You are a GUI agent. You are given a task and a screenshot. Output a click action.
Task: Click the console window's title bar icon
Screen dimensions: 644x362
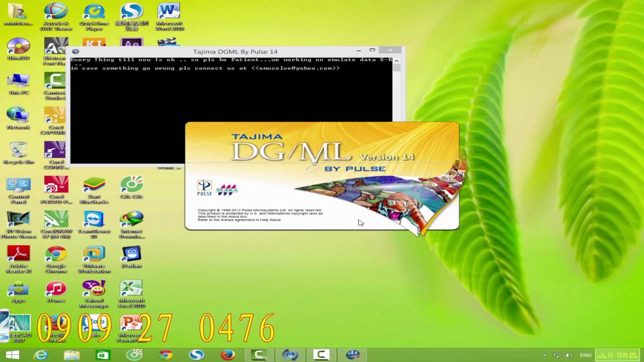pos(75,51)
